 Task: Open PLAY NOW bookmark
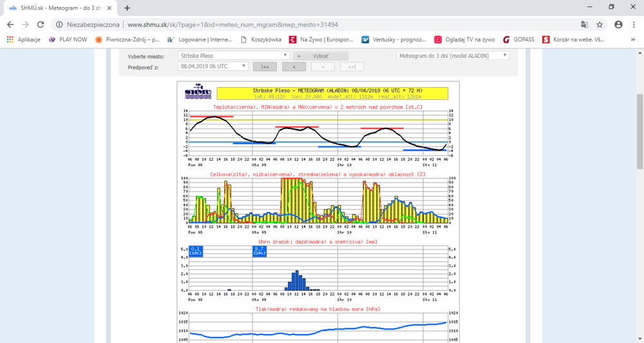(x=68, y=39)
